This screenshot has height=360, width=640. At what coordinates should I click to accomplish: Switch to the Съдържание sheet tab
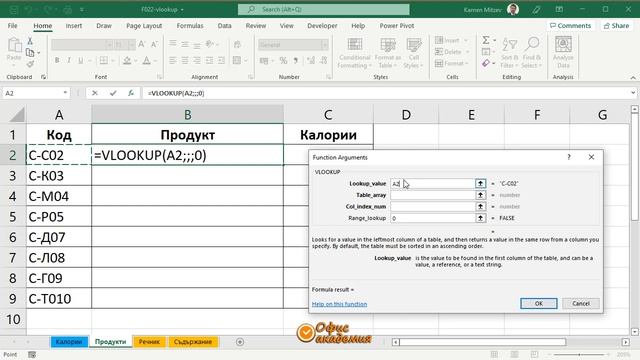(193, 342)
